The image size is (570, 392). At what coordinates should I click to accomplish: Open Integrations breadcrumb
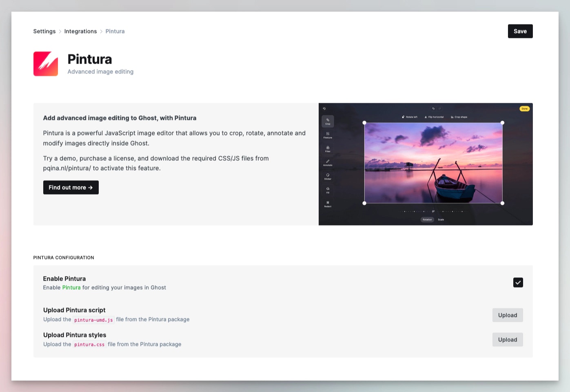point(80,31)
